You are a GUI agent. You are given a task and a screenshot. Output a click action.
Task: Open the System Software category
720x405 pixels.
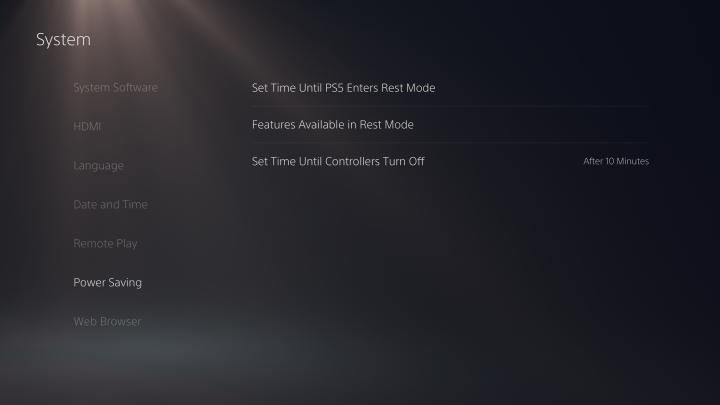(115, 87)
